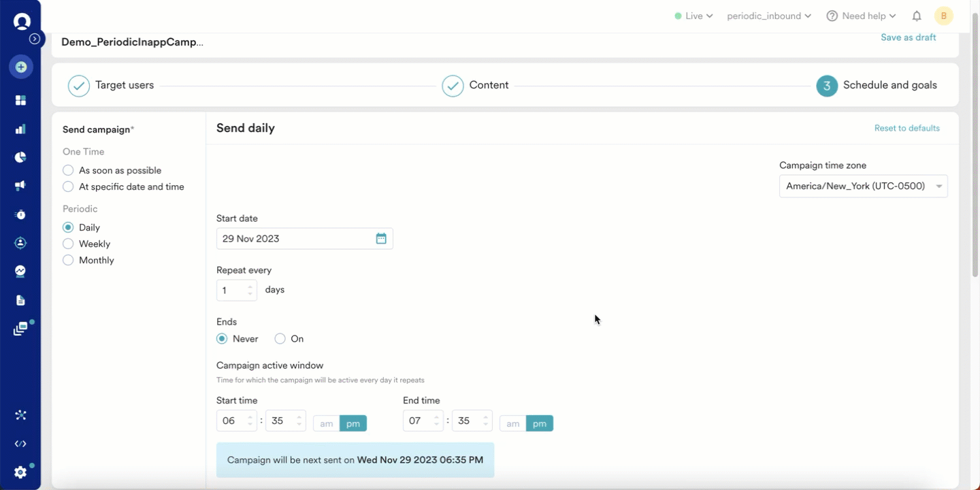Choose At specific date and time

pyautogui.click(x=68, y=186)
